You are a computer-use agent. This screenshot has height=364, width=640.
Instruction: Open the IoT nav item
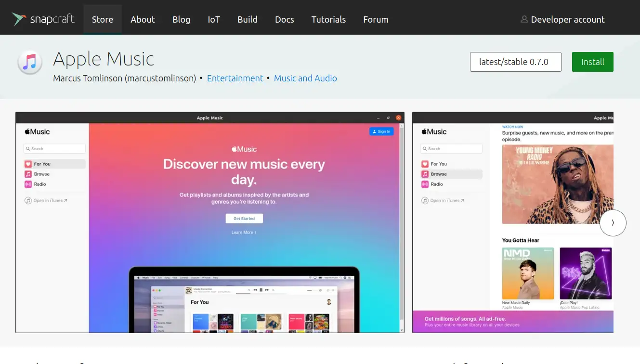(x=214, y=19)
